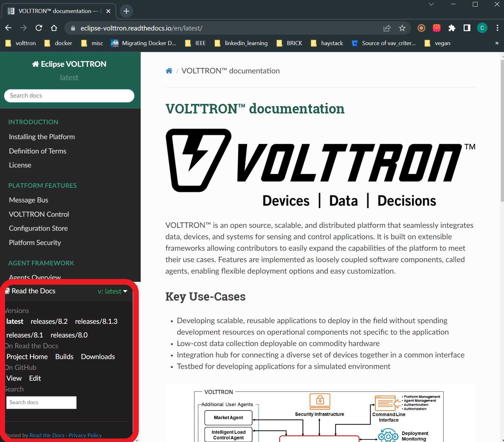This screenshot has height=442, width=504.
Task: Open a new browser tab
Action: (x=126, y=11)
